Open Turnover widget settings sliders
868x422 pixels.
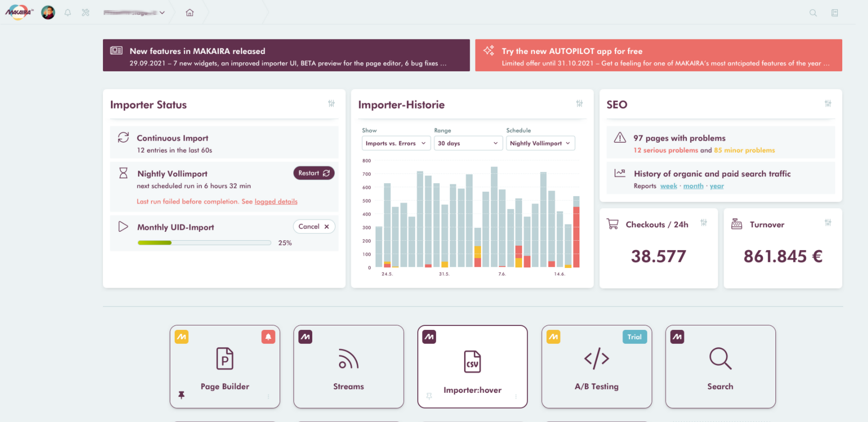click(x=828, y=223)
